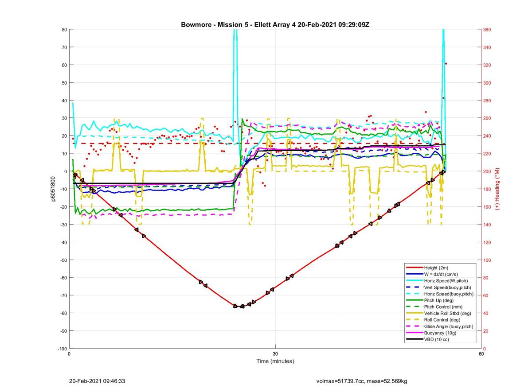Click the "VBD (10 cc)" legend entry
This screenshot has width=532, height=392.
tap(437, 340)
